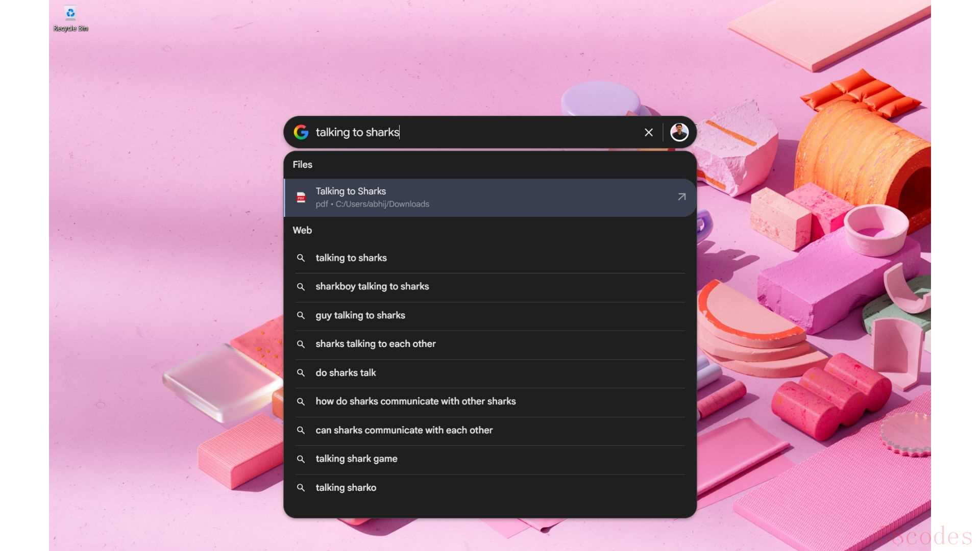This screenshot has width=980, height=551.
Task: Click magnifier icon beside talking sharko
Action: pyautogui.click(x=301, y=488)
